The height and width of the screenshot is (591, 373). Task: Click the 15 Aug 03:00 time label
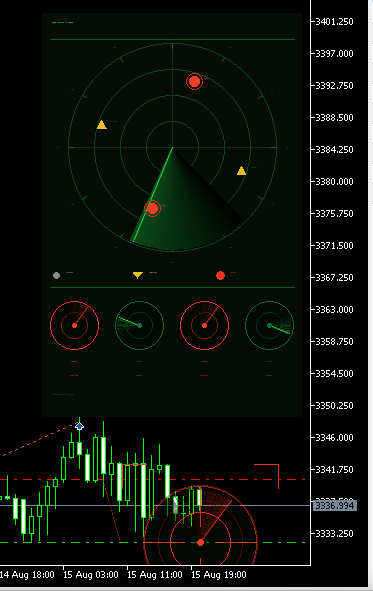(x=91, y=575)
